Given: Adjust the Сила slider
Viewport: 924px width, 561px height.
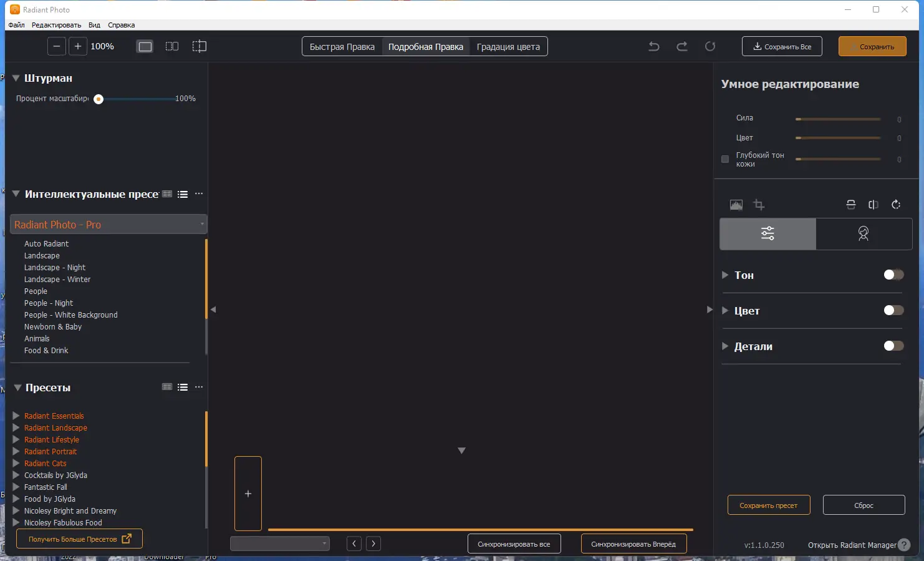Looking at the screenshot, I should (x=838, y=119).
